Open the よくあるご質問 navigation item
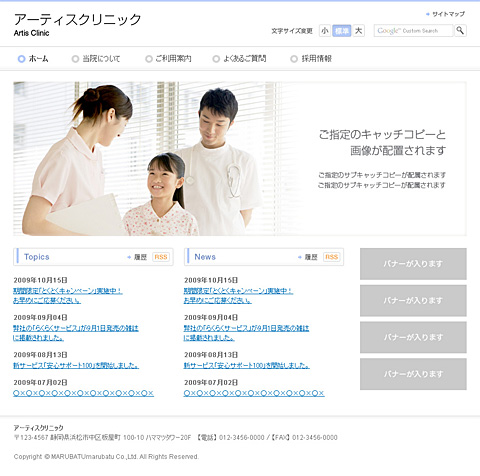 (239, 59)
